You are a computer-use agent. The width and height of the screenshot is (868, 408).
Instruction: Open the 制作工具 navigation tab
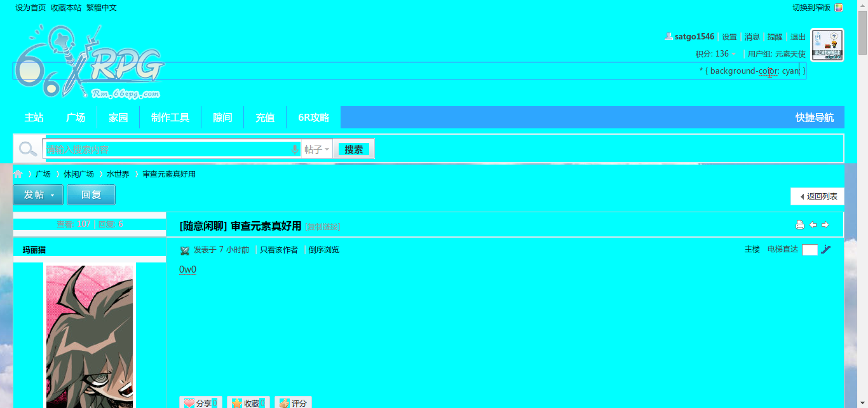pyautogui.click(x=170, y=118)
